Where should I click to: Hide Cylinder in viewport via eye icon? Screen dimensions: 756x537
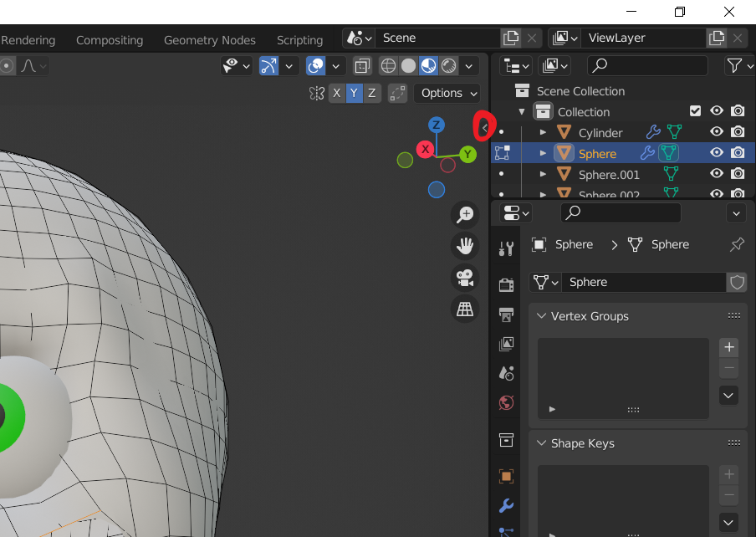point(717,132)
